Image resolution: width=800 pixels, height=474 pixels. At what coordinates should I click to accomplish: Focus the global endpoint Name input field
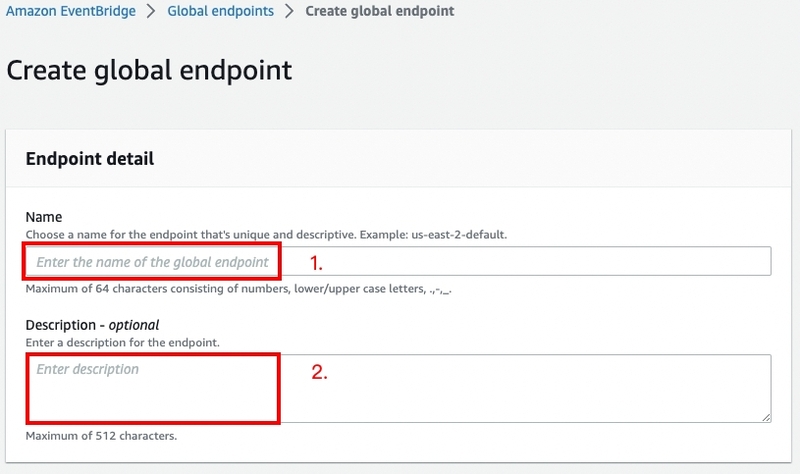(398, 261)
